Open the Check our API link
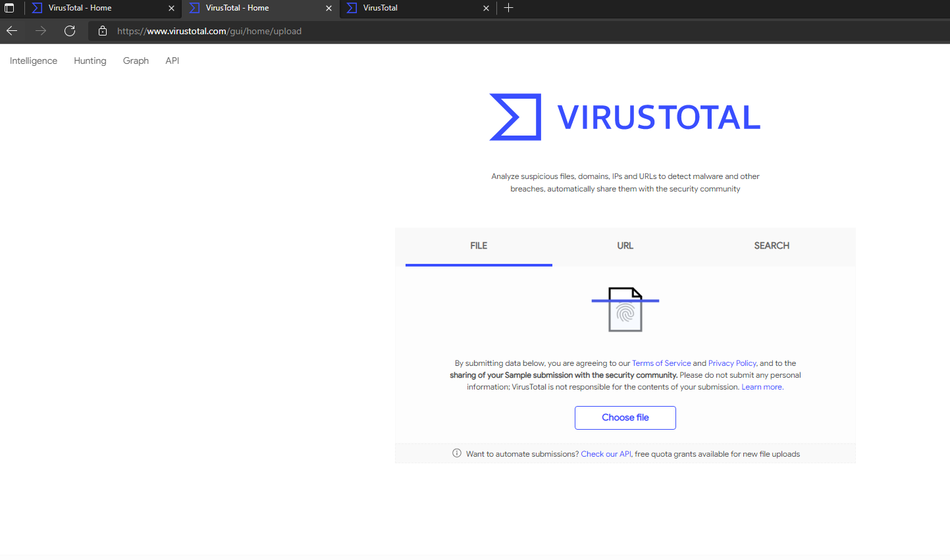 (606, 454)
